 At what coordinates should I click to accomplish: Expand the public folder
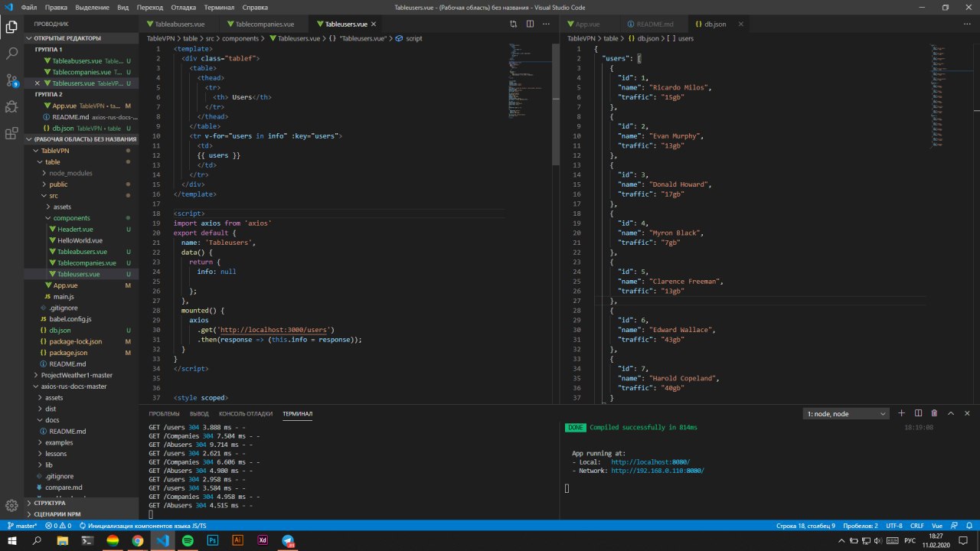click(81, 184)
